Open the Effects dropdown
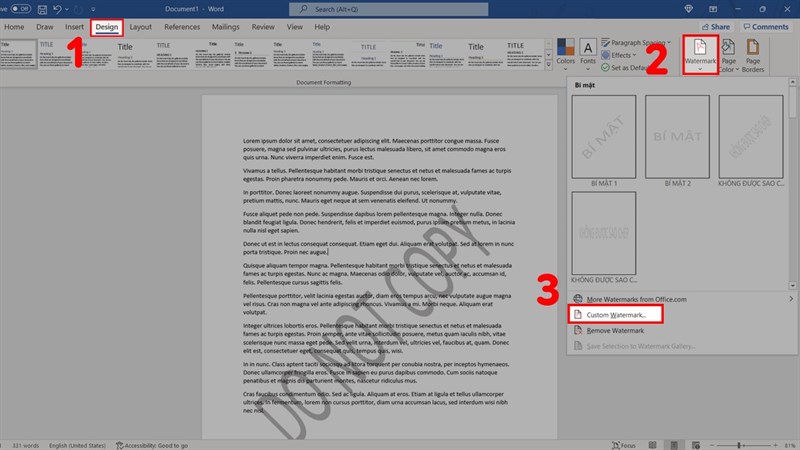Image resolution: width=800 pixels, height=450 pixels. point(619,55)
